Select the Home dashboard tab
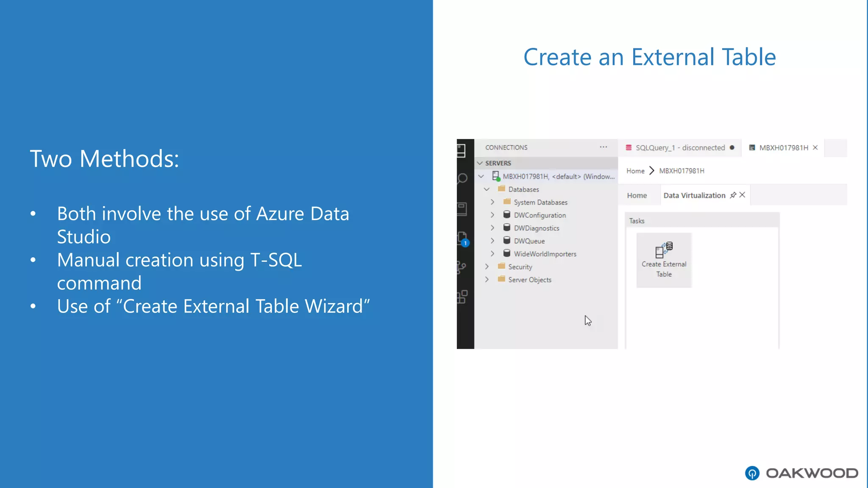Viewport: 868px width, 488px height. point(637,195)
